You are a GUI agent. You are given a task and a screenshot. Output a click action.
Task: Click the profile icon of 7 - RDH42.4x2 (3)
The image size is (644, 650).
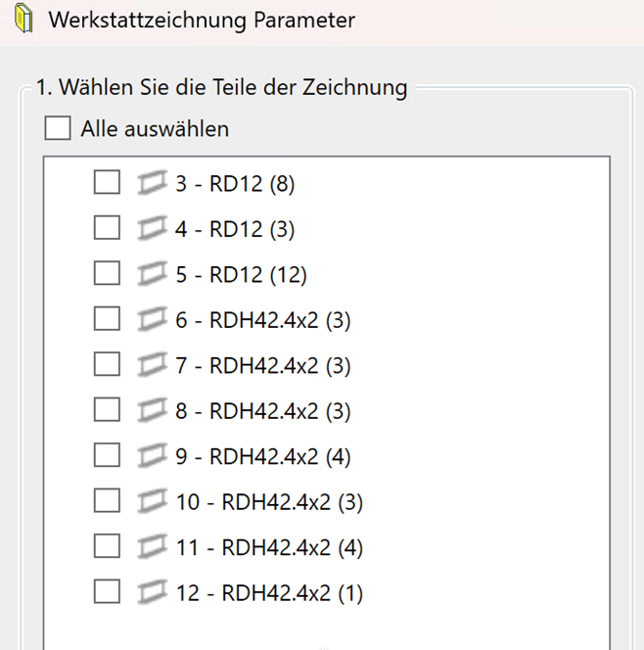(152, 365)
